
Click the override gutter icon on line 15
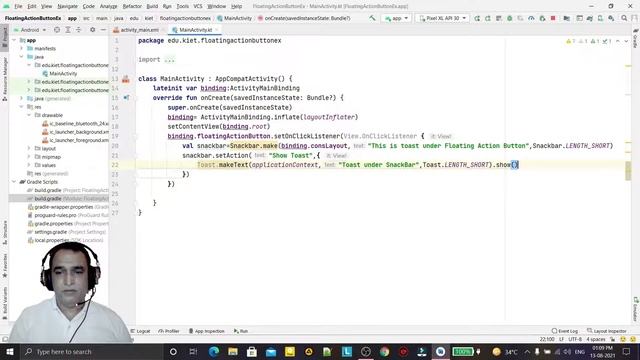click(127, 98)
